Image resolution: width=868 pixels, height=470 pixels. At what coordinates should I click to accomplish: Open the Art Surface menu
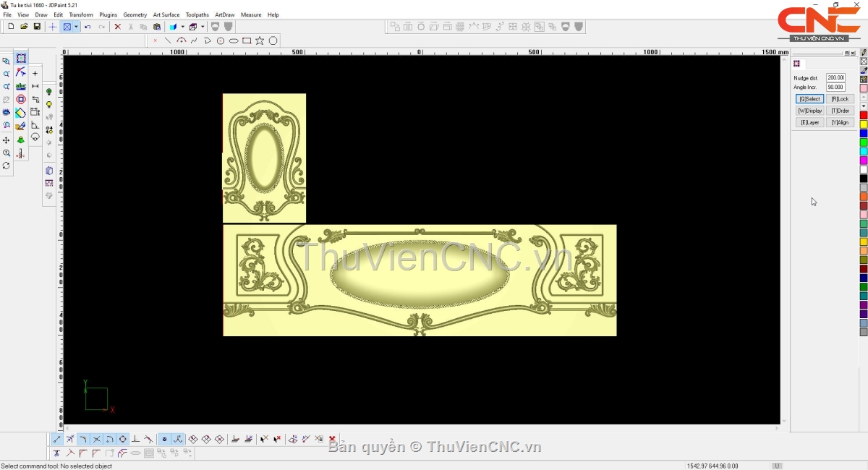[x=166, y=14]
